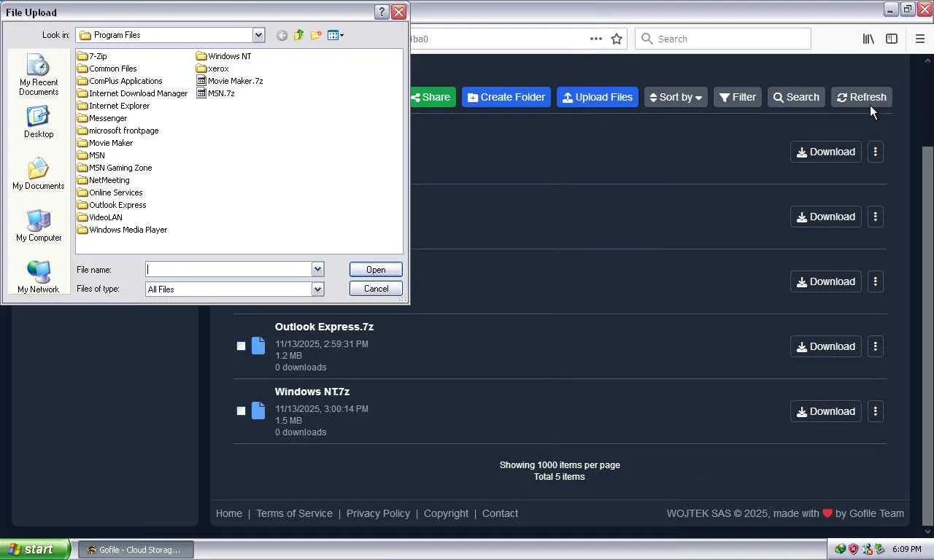Select the Internet Download Manager folder
The image size is (934, 560).
pos(133,93)
